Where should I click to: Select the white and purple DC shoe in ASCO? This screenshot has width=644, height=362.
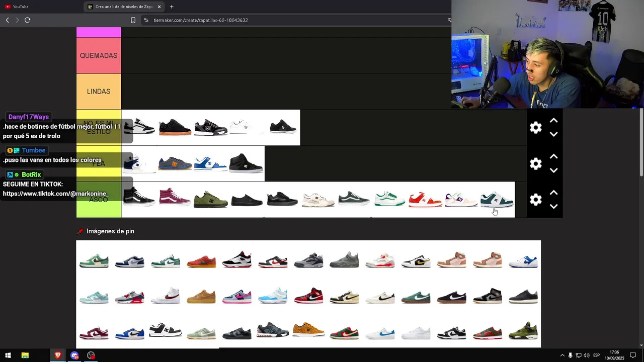[x=461, y=199]
